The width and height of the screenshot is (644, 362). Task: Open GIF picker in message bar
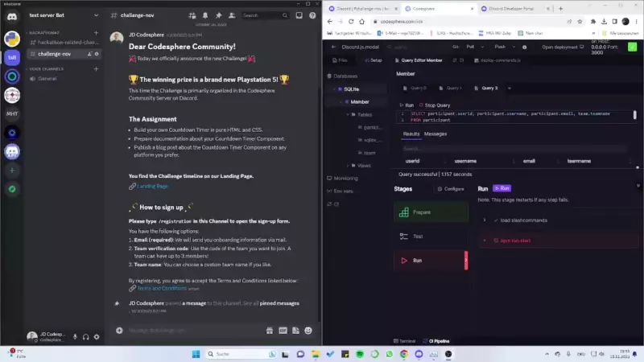(283, 331)
